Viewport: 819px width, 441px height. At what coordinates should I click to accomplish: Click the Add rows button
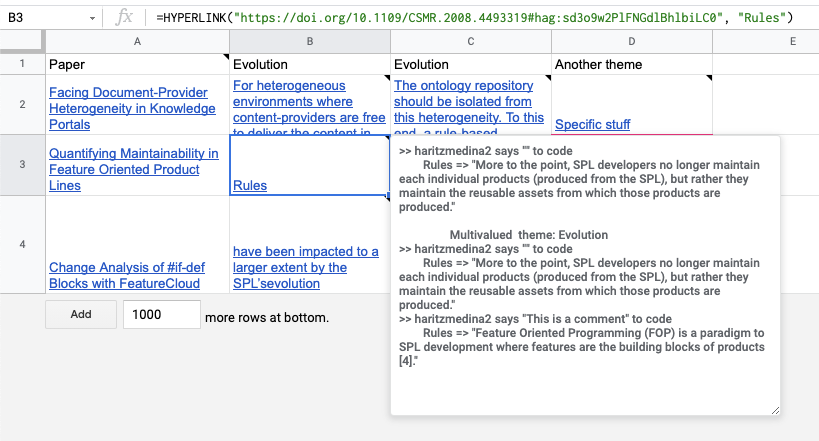(81, 315)
